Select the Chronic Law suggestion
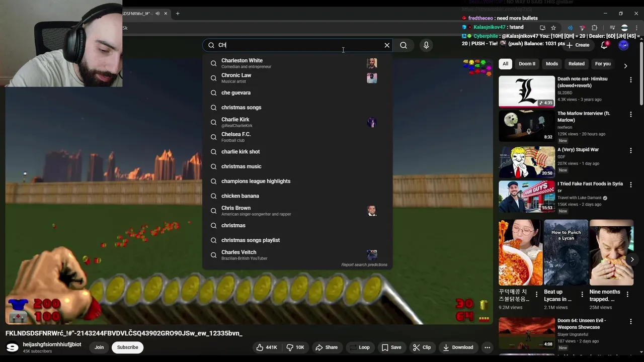Screen dimensions: 644x362 pyautogui.click(x=297, y=78)
